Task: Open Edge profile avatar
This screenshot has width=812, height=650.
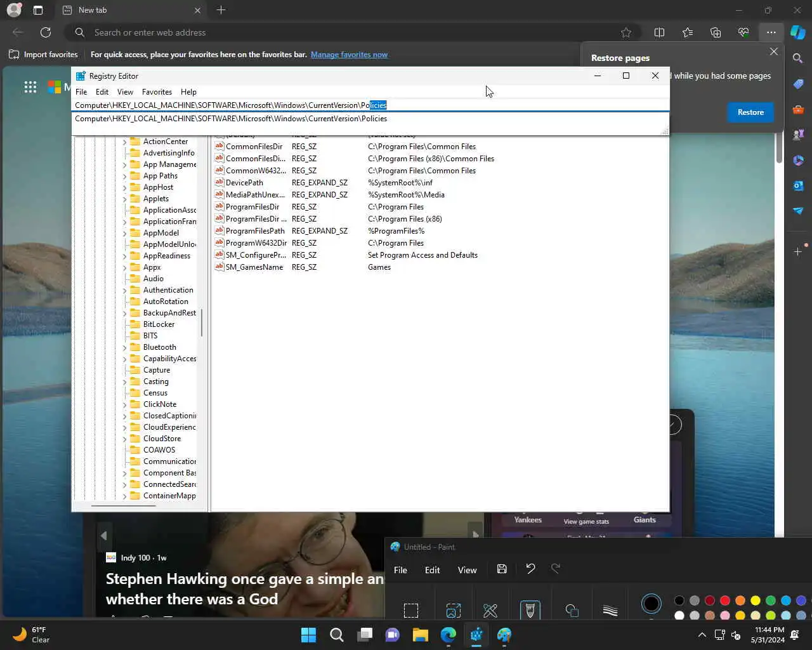Action: (x=13, y=10)
